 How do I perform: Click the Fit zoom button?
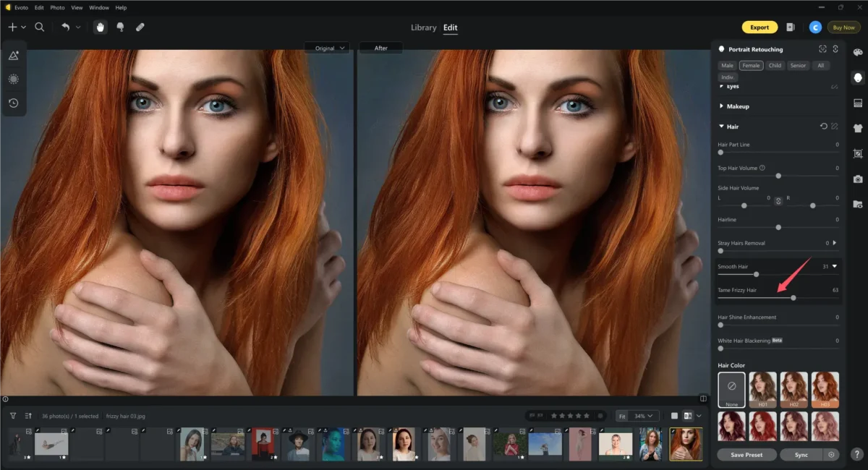[x=621, y=416]
